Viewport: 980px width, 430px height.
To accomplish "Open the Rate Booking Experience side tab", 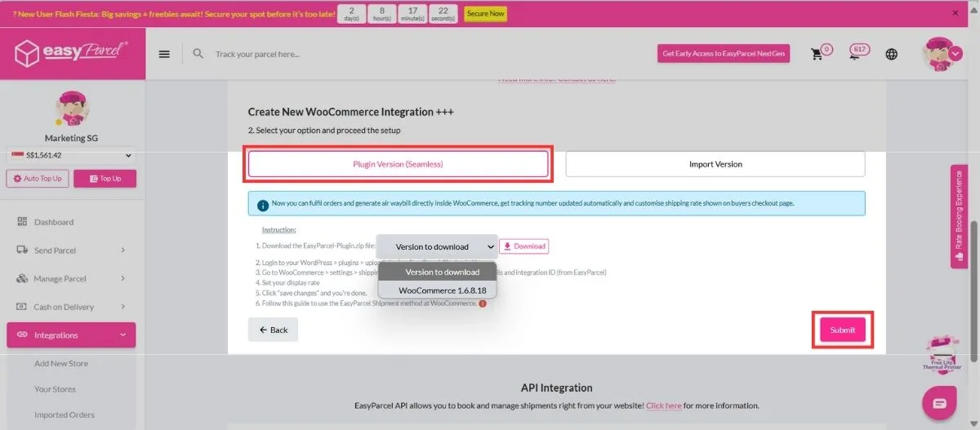I will pyautogui.click(x=959, y=216).
